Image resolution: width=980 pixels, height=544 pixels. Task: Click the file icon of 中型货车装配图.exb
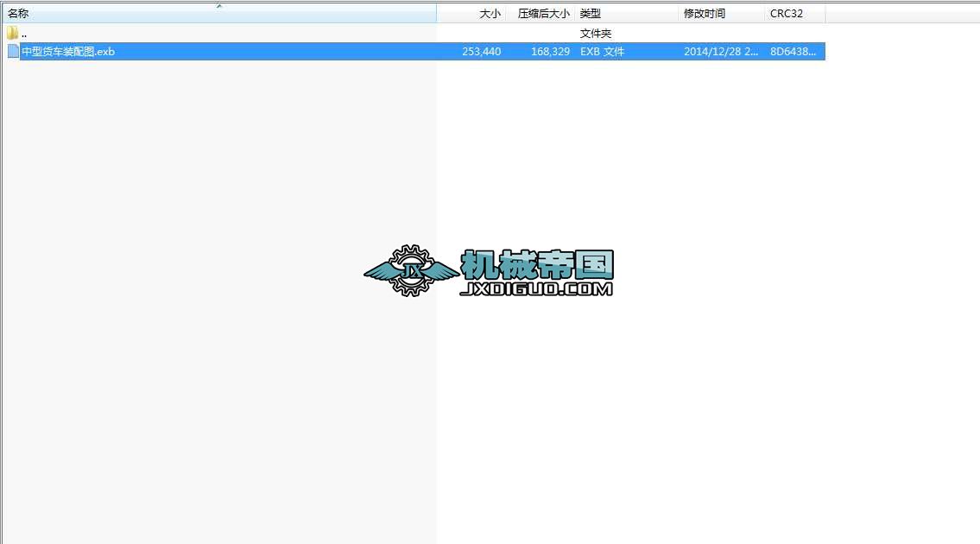13,51
